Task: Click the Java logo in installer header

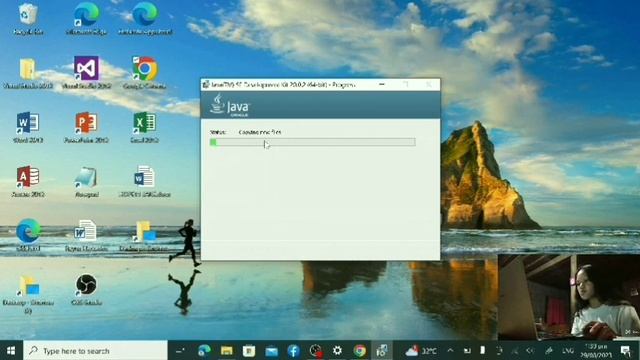Action: (229, 105)
